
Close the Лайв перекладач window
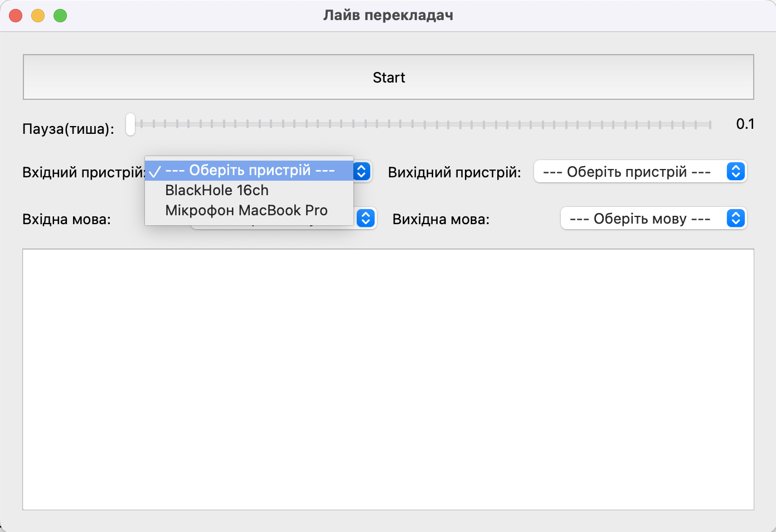click(x=16, y=16)
